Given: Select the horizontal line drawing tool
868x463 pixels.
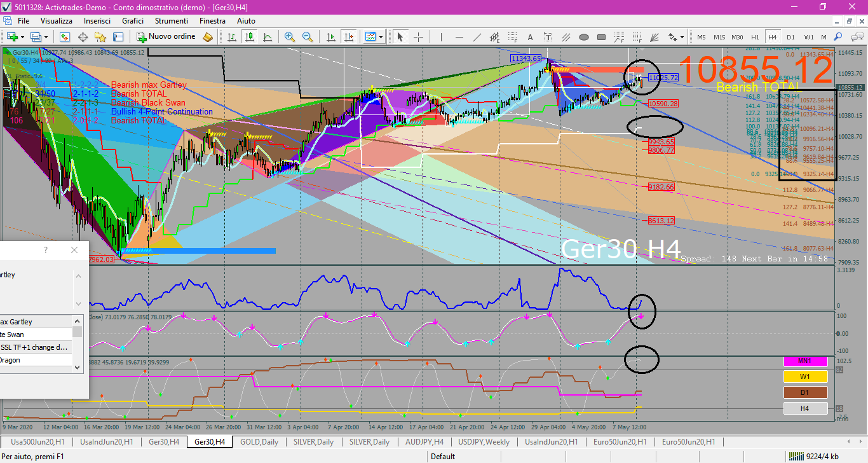Looking at the screenshot, I should (459, 37).
